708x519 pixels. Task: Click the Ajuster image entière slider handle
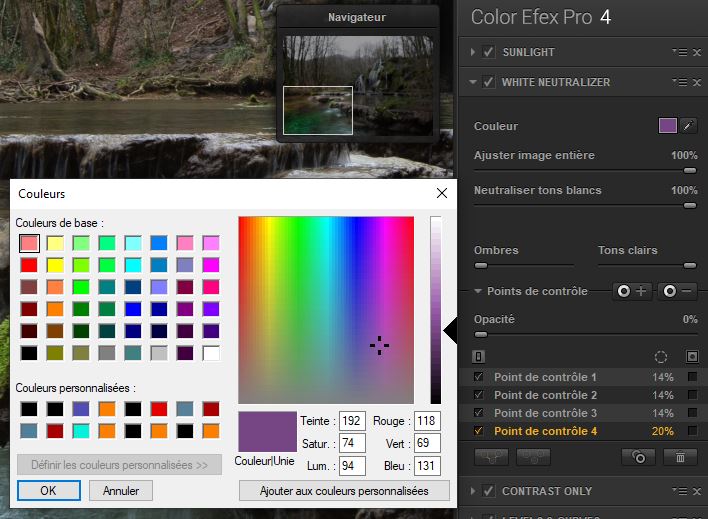tap(689, 171)
